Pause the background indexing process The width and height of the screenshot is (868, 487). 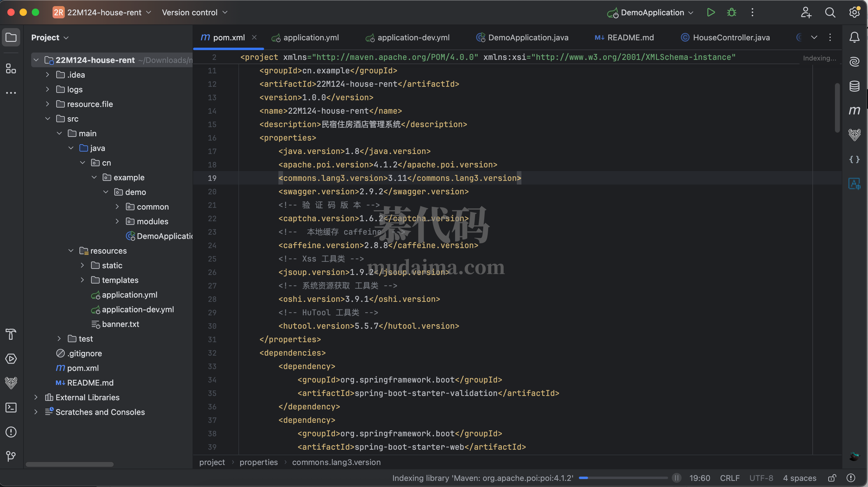click(676, 478)
